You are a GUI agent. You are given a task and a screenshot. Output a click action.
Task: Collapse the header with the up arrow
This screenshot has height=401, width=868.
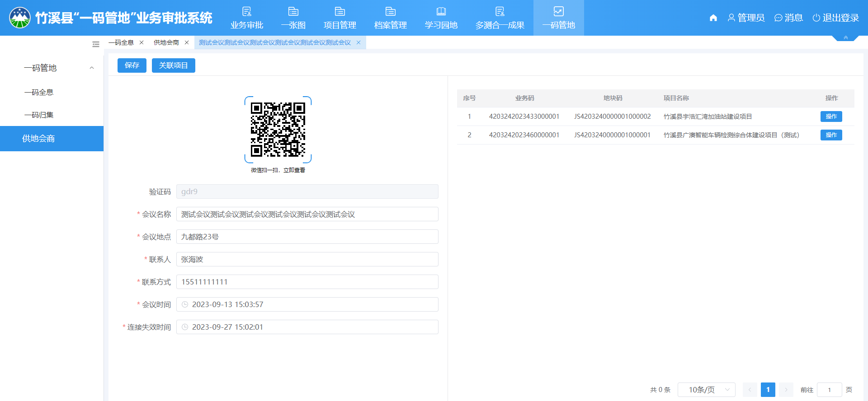[x=845, y=38]
